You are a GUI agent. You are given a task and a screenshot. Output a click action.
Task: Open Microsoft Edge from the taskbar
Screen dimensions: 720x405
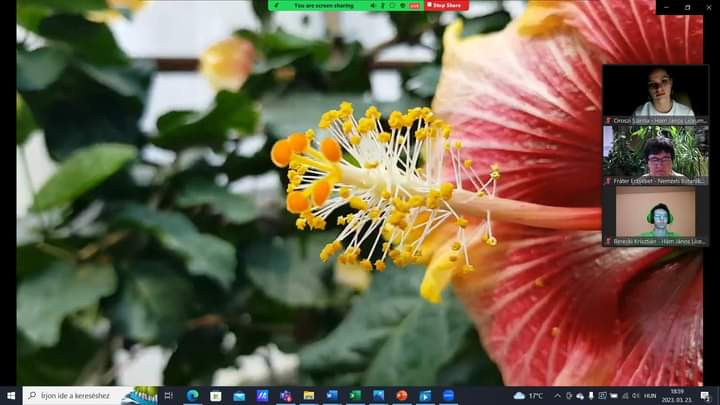(x=192, y=396)
